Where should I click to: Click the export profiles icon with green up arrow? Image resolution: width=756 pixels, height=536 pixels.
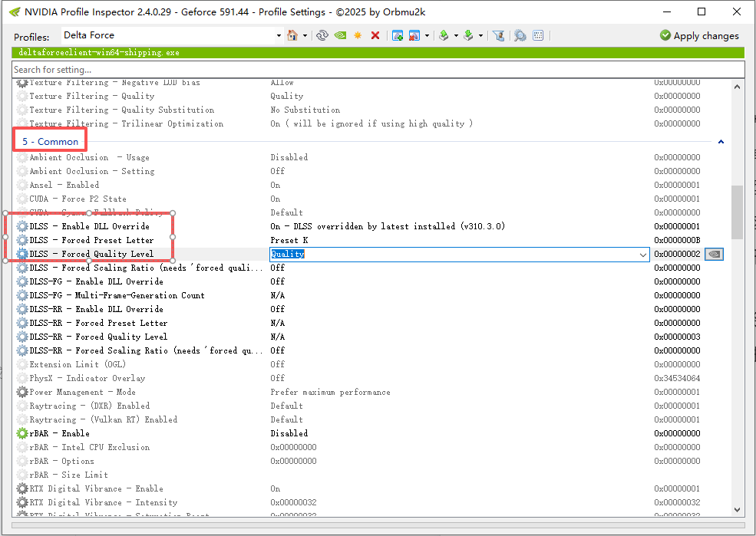point(444,35)
